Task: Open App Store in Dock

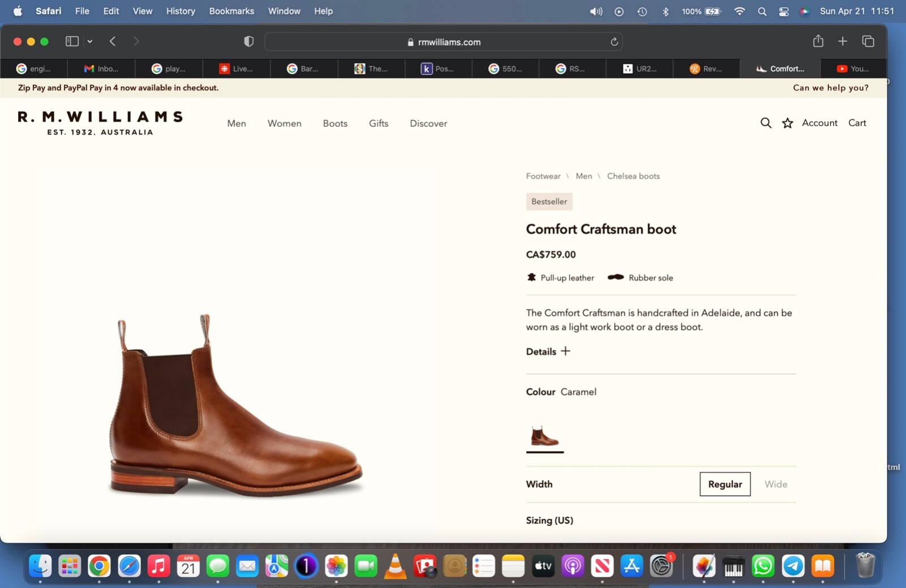Action: [631, 566]
